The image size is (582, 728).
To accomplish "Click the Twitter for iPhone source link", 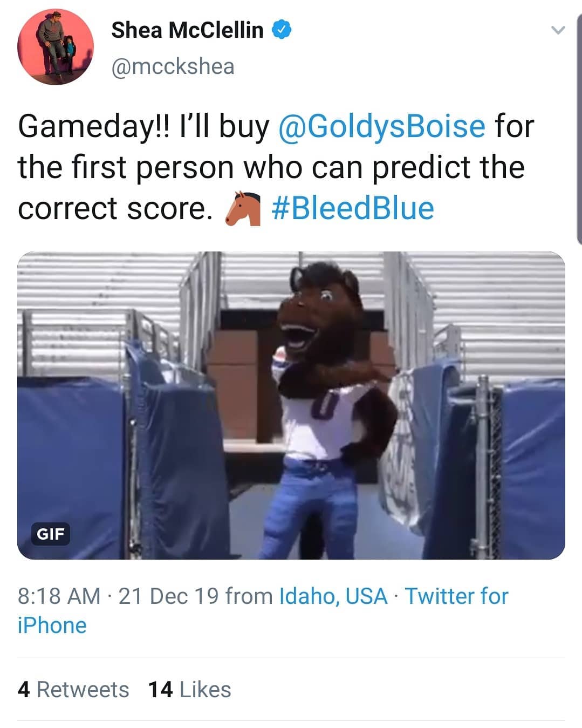I will pos(456,596).
